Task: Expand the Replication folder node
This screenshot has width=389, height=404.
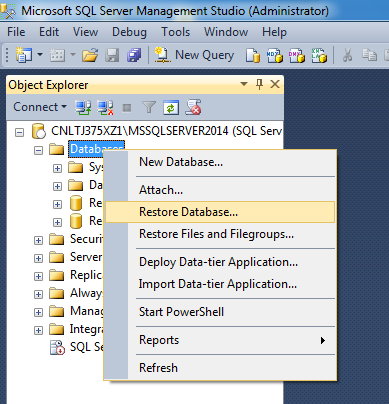Action: (x=39, y=276)
